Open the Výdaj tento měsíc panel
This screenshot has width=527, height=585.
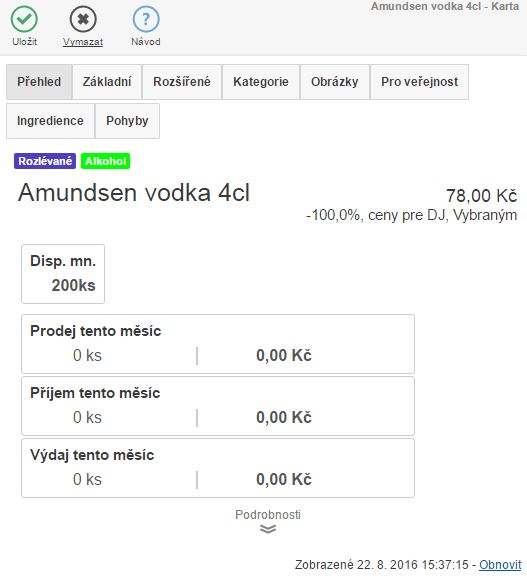[218, 468]
